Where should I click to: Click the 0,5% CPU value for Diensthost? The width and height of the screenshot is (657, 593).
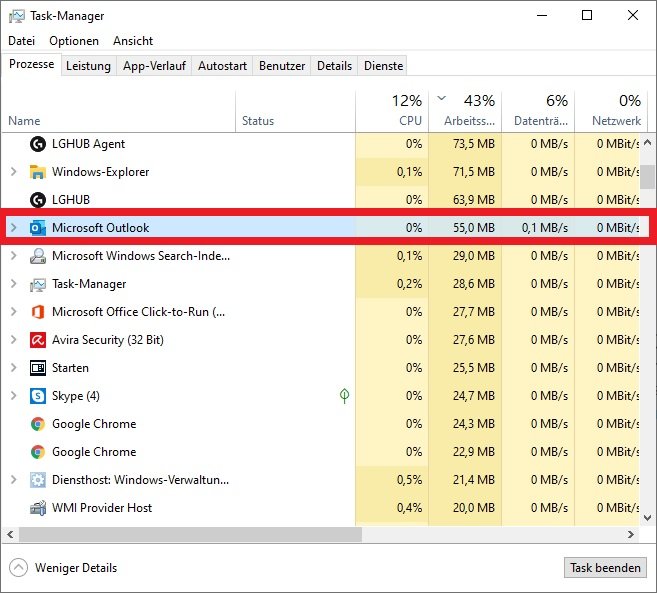(x=409, y=480)
